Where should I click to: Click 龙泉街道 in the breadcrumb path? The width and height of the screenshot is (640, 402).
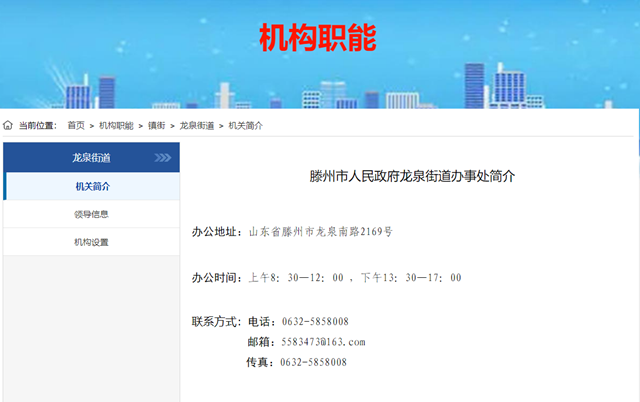point(197,125)
